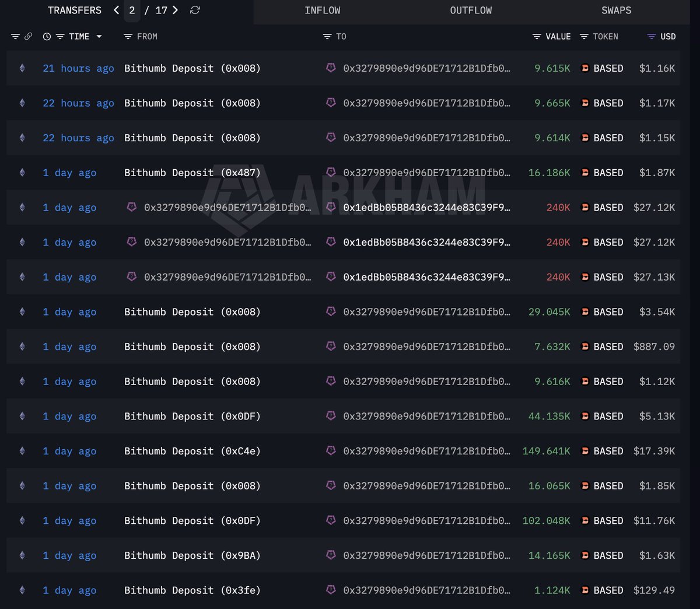Click the link icon in header

(28, 36)
